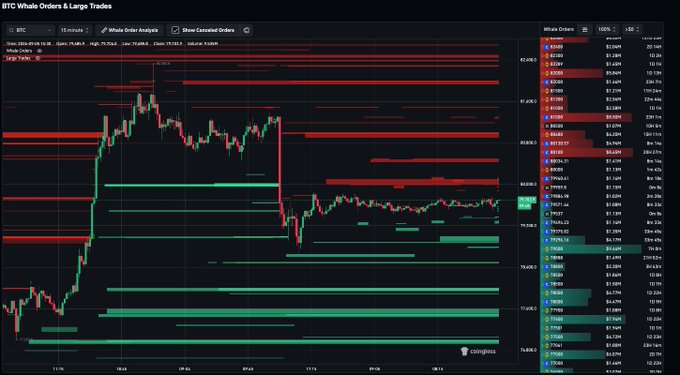
Task: Click the 76,800.0 price axis label
Action: tap(528, 350)
